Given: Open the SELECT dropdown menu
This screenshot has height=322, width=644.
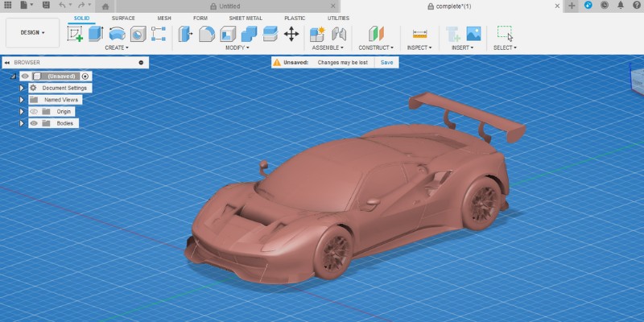Looking at the screenshot, I should pos(505,47).
